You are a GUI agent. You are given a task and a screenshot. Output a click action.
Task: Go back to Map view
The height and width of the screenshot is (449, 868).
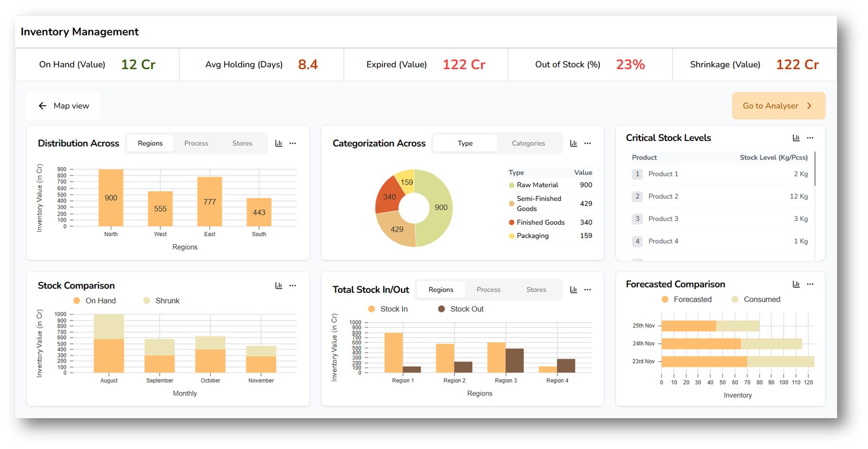pyautogui.click(x=64, y=106)
